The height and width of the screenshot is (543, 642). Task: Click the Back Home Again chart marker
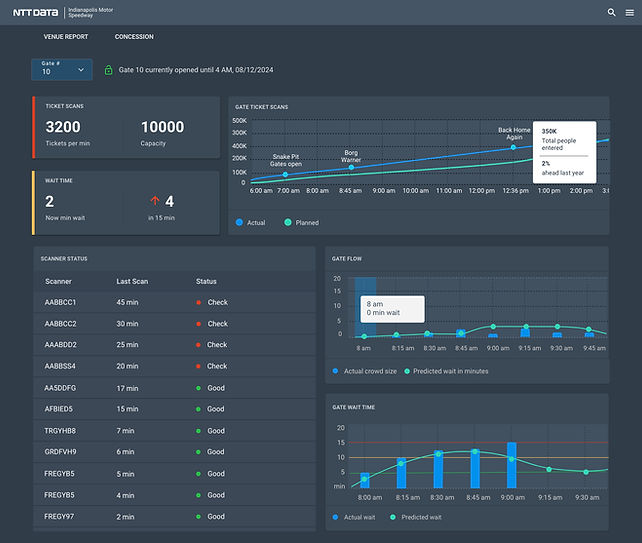(x=513, y=147)
